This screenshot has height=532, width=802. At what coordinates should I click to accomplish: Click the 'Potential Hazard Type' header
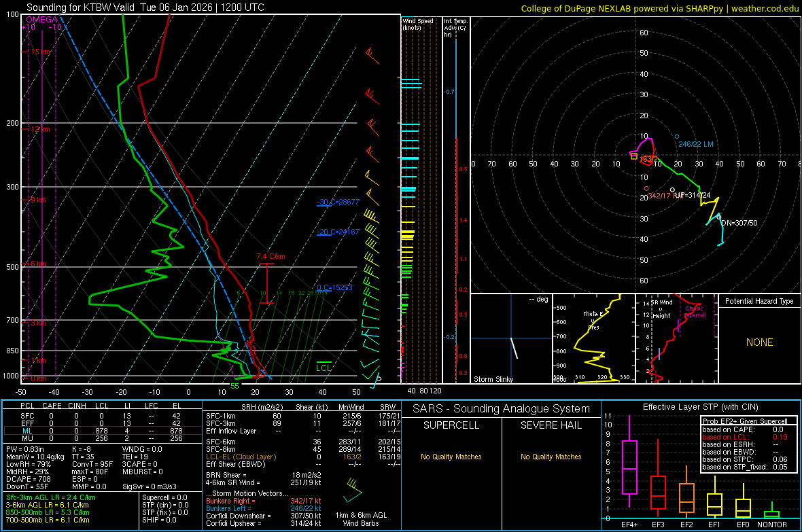[x=759, y=301]
